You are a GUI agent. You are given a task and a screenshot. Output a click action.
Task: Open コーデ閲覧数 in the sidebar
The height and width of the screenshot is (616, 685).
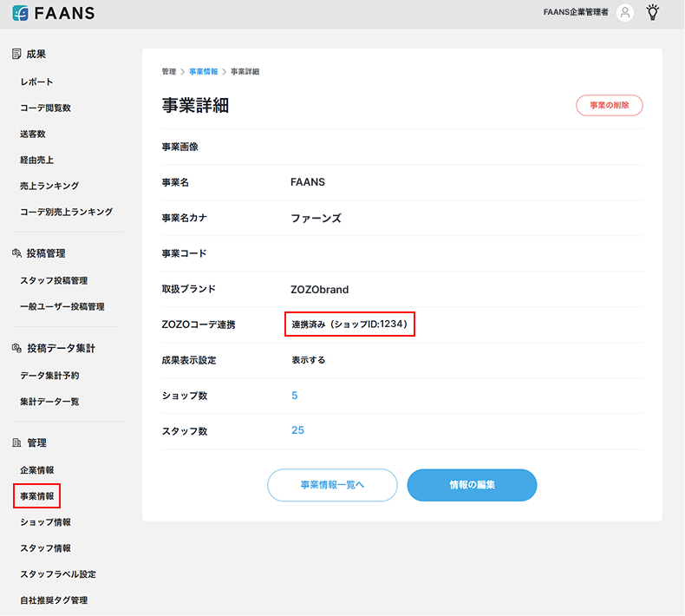click(x=45, y=108)
